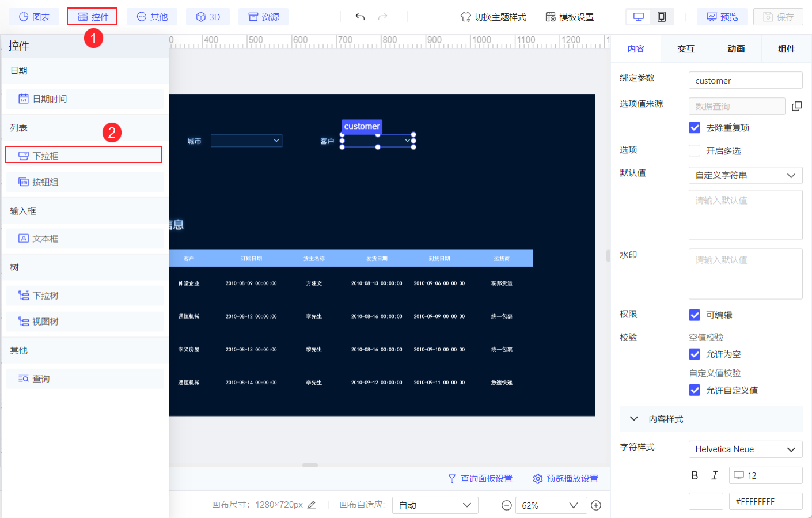Switch to the 动画 tab

[x=736, y=49]
